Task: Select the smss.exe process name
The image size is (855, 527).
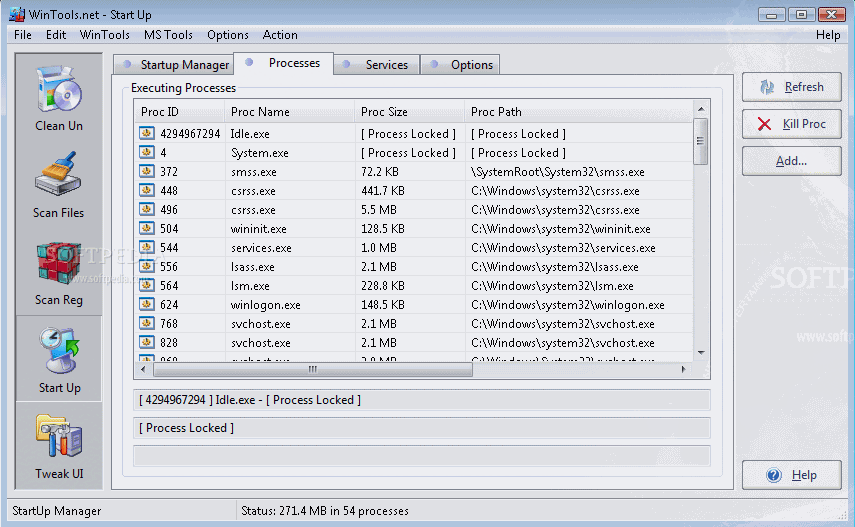Action: [254, 172]
